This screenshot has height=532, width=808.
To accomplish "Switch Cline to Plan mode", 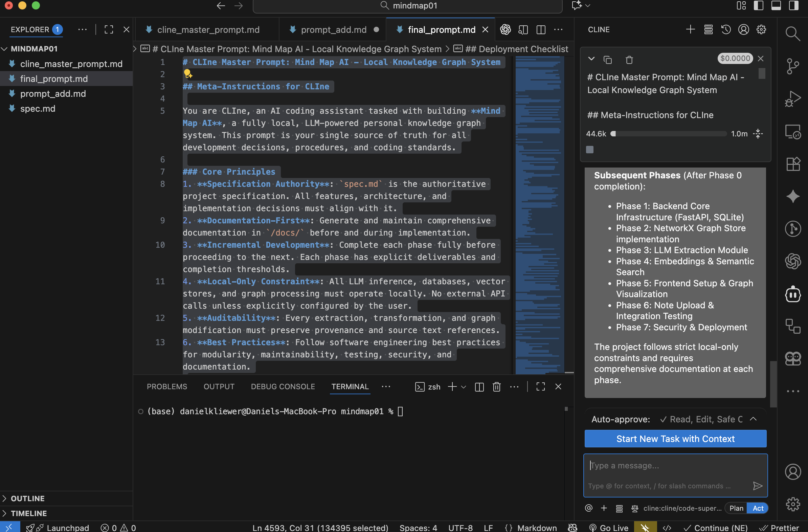I will point(736,508).
